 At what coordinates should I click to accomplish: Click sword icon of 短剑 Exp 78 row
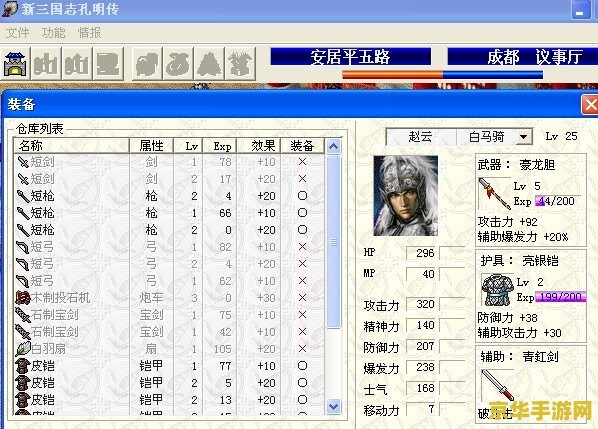pos(23,162)
